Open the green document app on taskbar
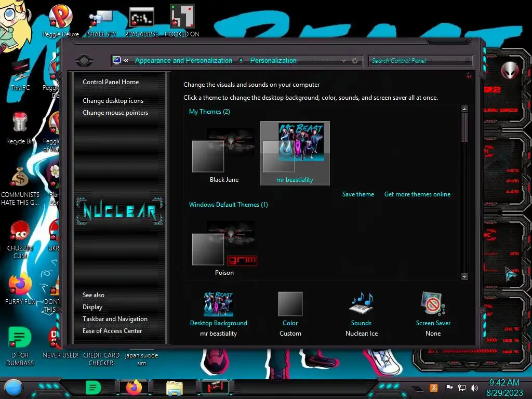The height and width of the screenshot is (399, 532). click(94, 388)
